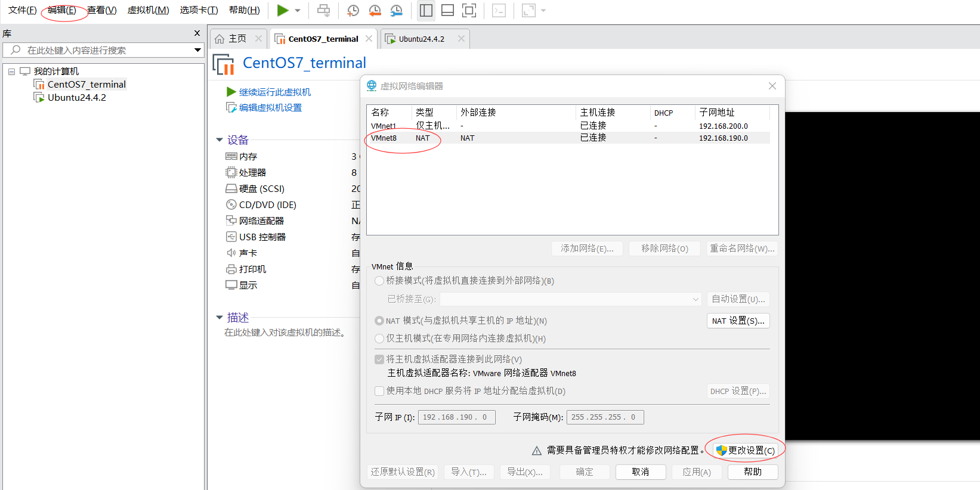Select the VMnet8 NAT row
The height and width of the screenshot is (490, 980).
[x=568, y=138]
